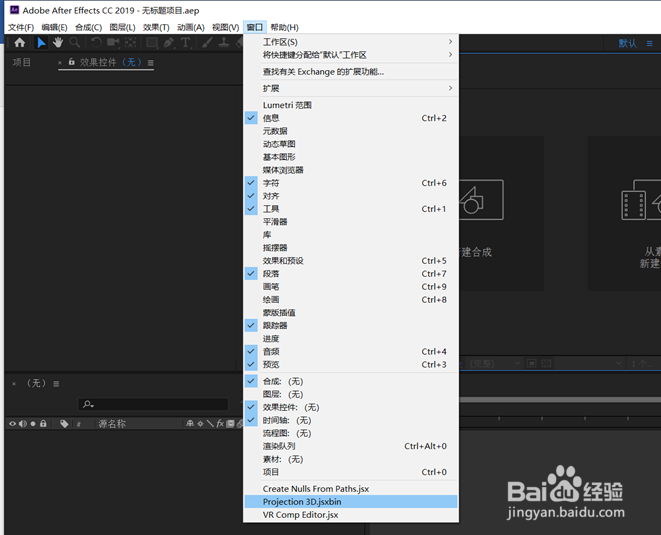This screenshot has width=661, height=535.
Task: Select the Clone Stamp tool
Action: [x=223, y=42]
